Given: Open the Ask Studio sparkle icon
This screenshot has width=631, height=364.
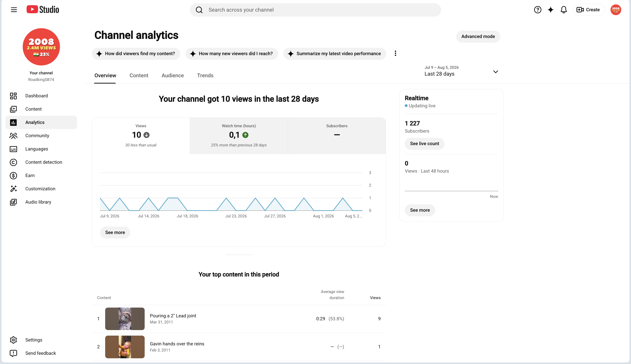Looking at the screenshot, I should 551,10.
